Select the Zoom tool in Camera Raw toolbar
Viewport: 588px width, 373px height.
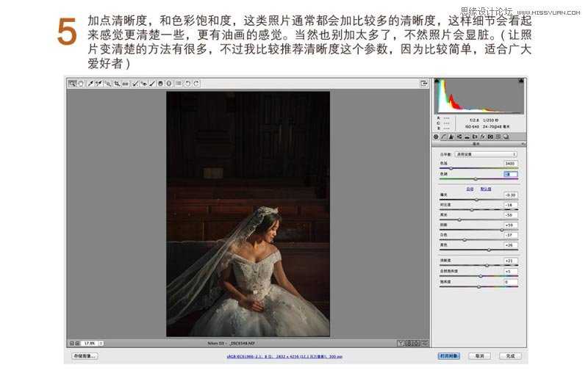pyautogui.click(x=72, y=84)
